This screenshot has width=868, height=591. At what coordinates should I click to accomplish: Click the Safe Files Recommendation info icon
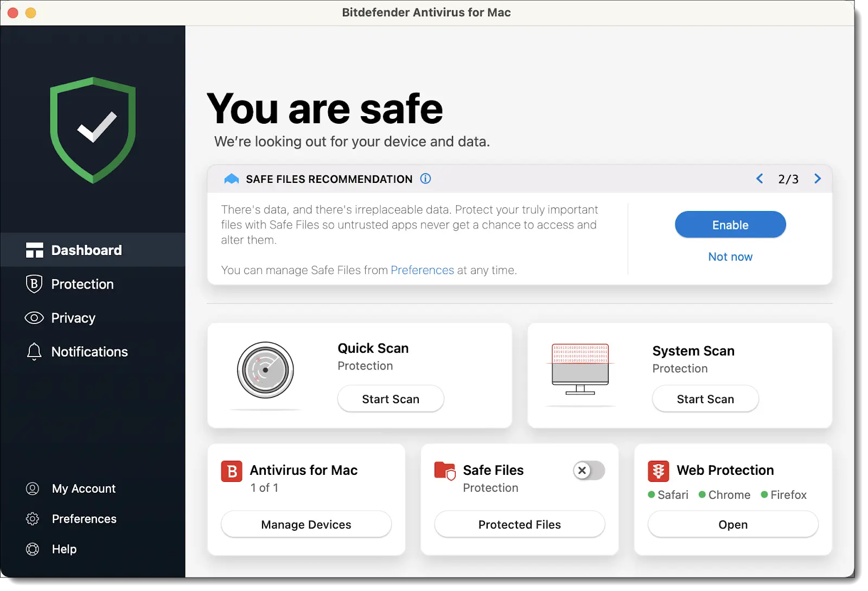pos(426,179)
